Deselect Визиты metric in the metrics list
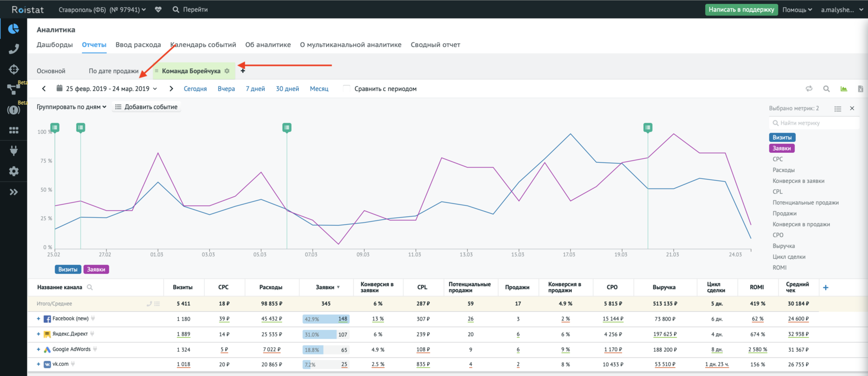 click(782, 137)
